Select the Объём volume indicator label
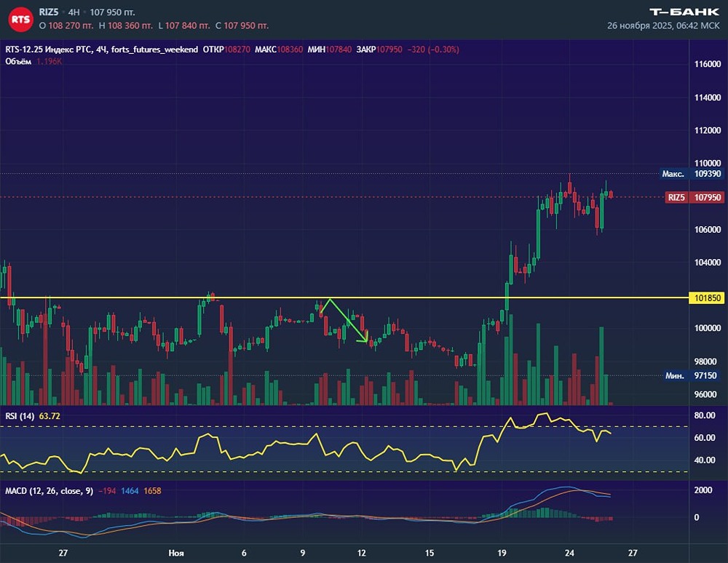This screenshot has width=728, height=563. [x=17, y=61]
